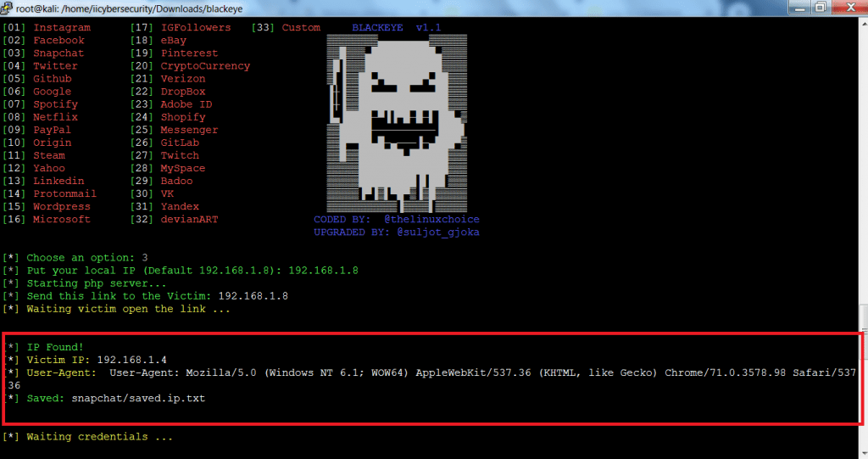This screenshot has height=459, width=868.
Task: Click the Waiting credentials line
Action: click(87, 436)
